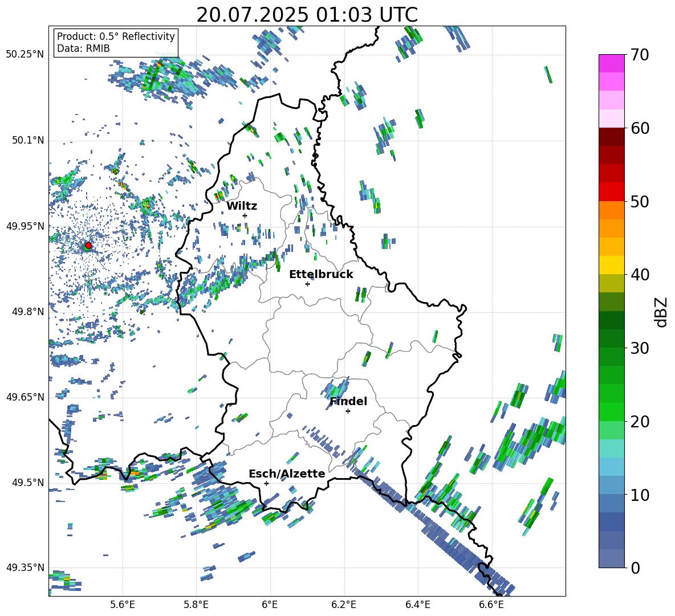Click the yellow swatch at 40 dBZ

point(611,265)
